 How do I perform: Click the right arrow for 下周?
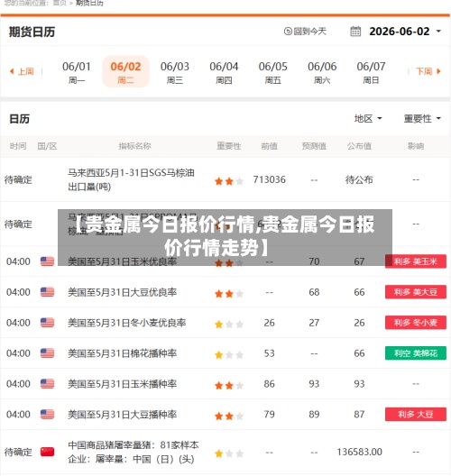438,71
